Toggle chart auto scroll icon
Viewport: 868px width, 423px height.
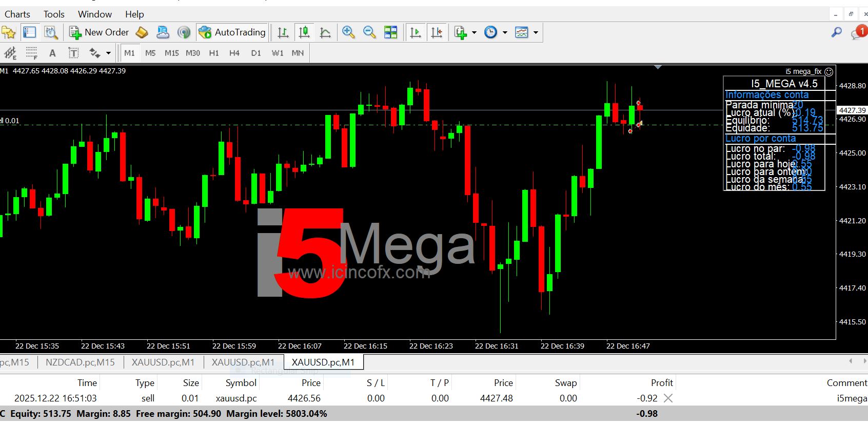tap(416, 32)
